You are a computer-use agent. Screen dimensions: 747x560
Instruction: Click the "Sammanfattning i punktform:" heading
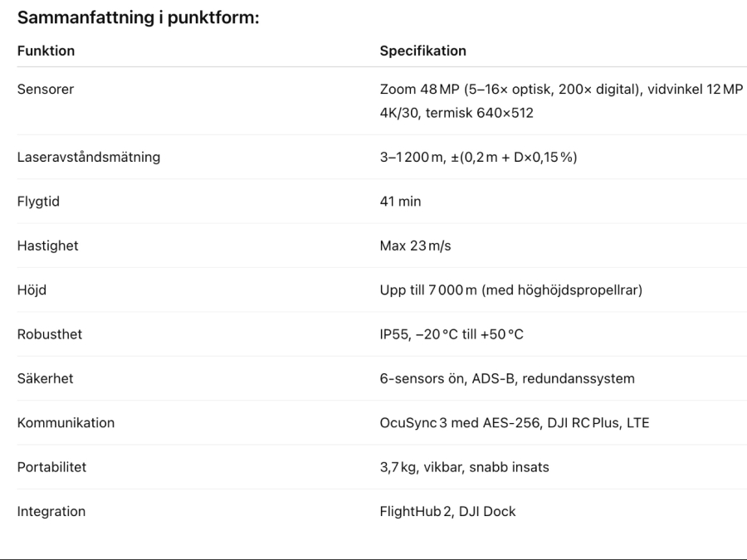[x=139, y=17]
